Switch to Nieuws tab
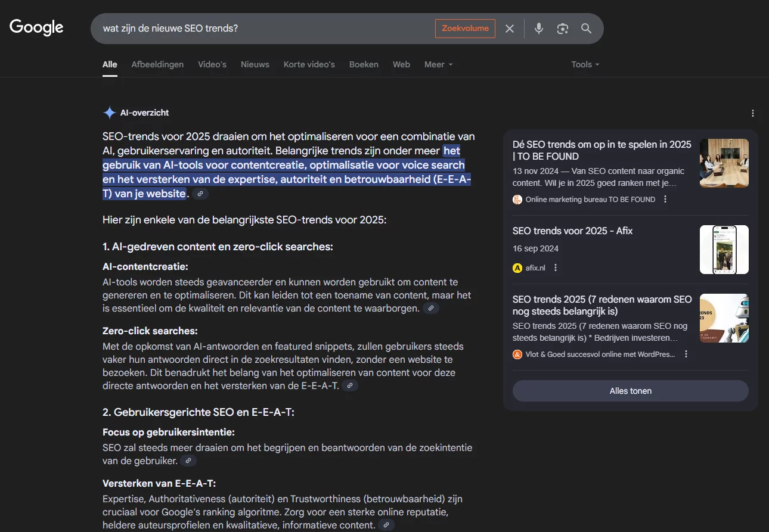This screenshot has height=532, width=769. click(255, 64)
